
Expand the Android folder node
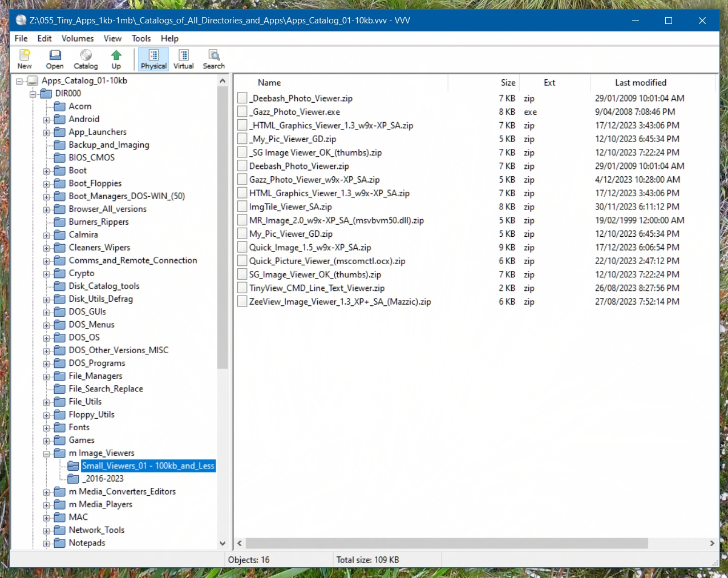click(x=47, y=120)
